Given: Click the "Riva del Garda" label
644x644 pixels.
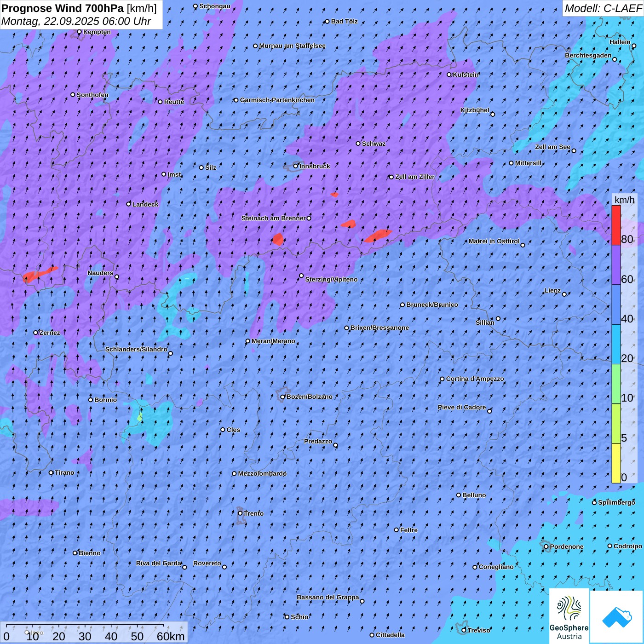Looking at the screenshot, I should point(159,563).
